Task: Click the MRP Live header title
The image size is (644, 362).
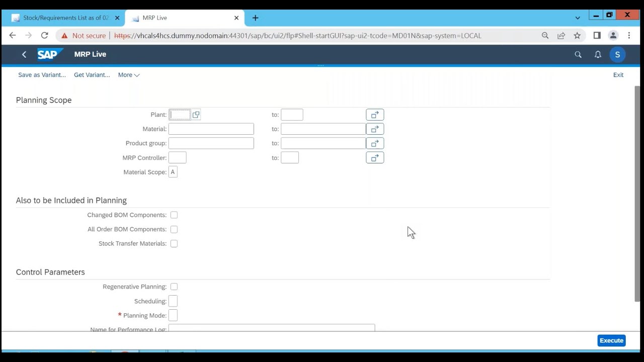Action: click(90, 54)
